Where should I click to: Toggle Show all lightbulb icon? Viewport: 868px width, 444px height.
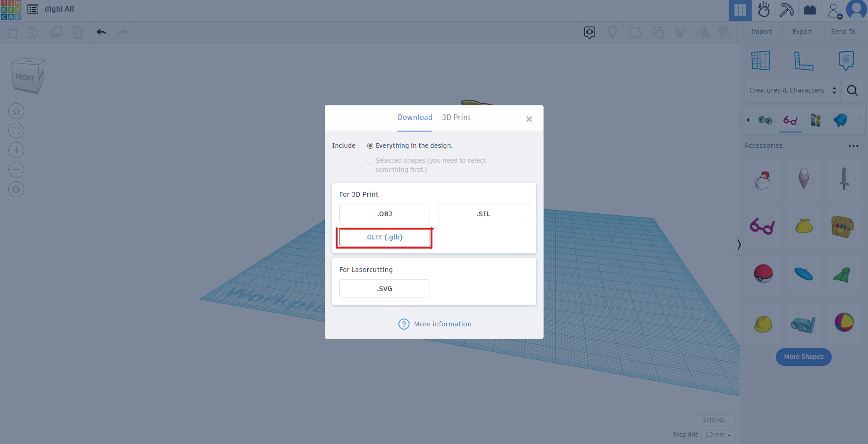pyautogui.click(x=612, y=32)
